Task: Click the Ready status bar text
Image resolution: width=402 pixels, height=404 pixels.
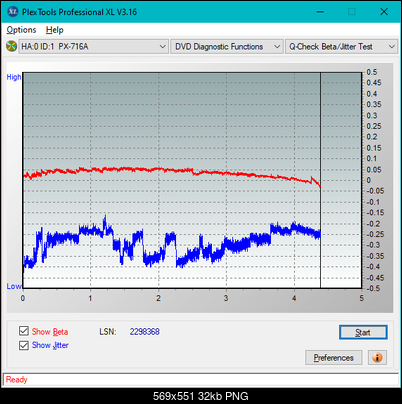Action: click(x=16, y=380)
